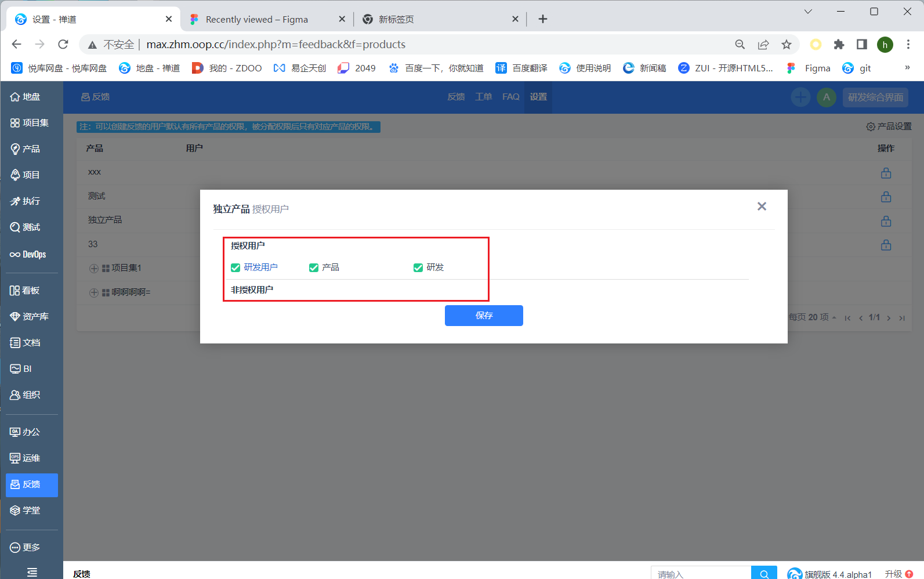This screenshot has width=924, height=579.
Task: Collapse the left sidebar menu
Action: [32, 573]
